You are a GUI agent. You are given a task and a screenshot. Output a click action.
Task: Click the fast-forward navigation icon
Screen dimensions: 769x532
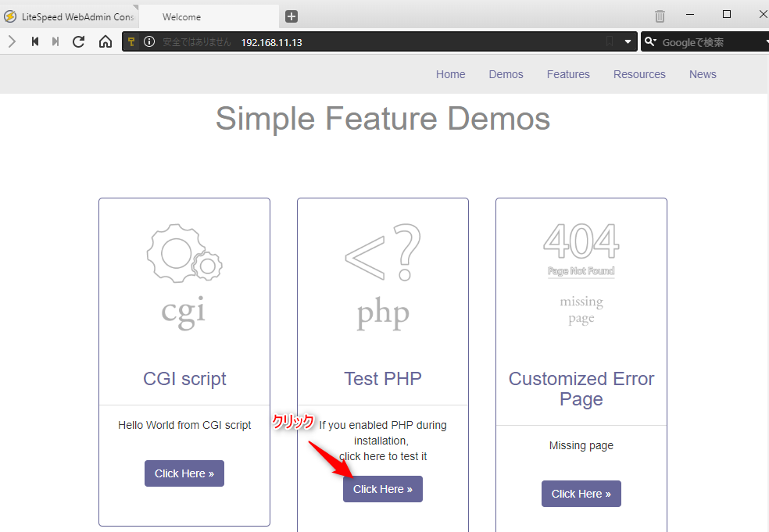[x=55, y=42]
